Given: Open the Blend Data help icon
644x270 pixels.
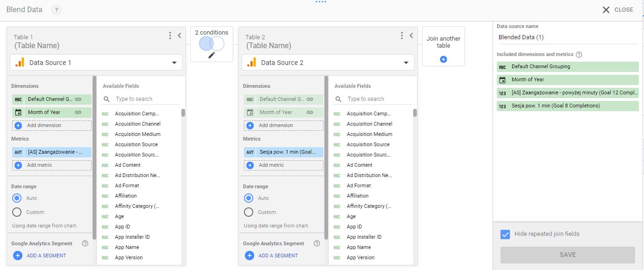Looking at the screenshot, I should click(x=57, y=10).
